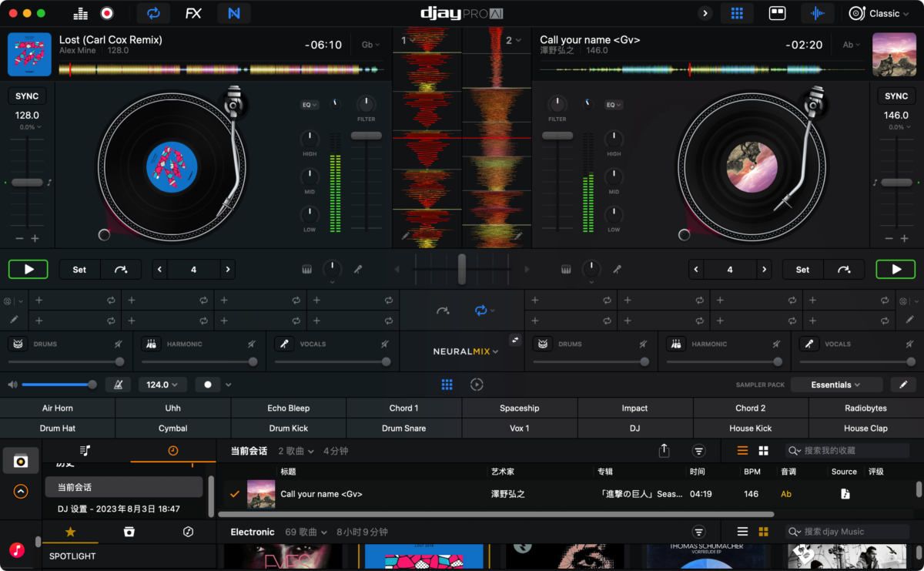Jump to cue arrow on left deck
The height and width of the screenshot is (571, 924).
[x=121, y=270]
